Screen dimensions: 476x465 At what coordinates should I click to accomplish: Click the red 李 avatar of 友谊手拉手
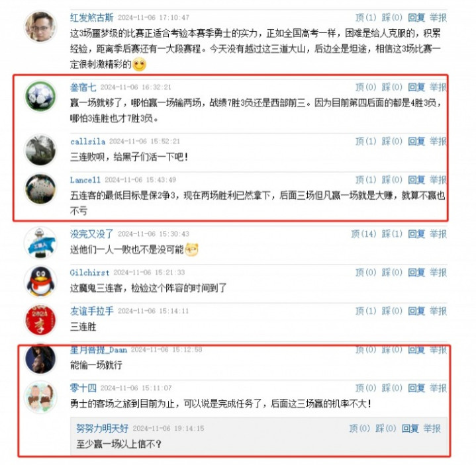pyautogui.click(x=40, y=320)
